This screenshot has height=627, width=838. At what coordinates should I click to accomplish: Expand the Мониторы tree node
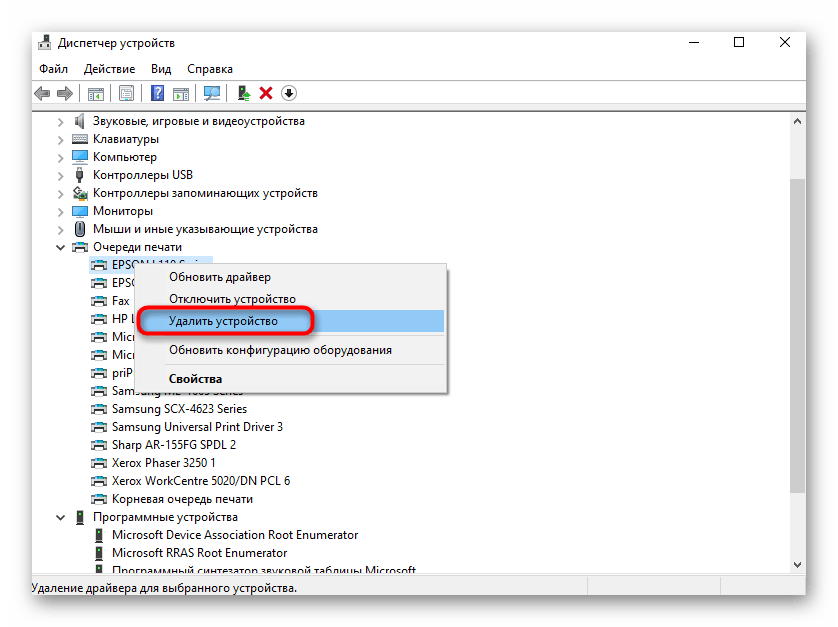60,212
